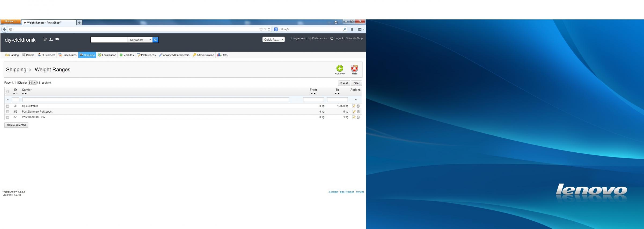Edit the Post Danmark Pakkepost range
This screenshot has height=229, width=644.
pyautogui.click(x=354, y=112)
